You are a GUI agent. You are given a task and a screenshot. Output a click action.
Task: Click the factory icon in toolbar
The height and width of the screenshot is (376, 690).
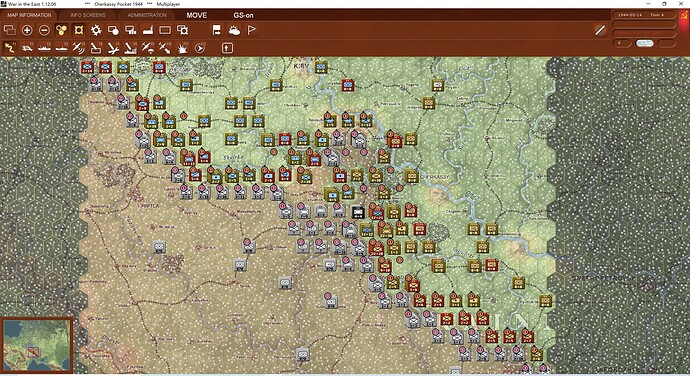coord(147,30)
